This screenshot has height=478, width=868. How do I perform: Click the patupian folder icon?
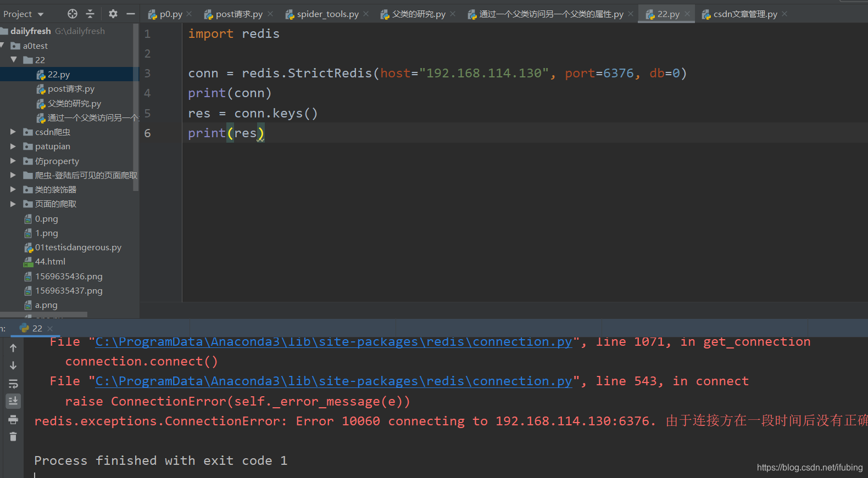(28, 147)
